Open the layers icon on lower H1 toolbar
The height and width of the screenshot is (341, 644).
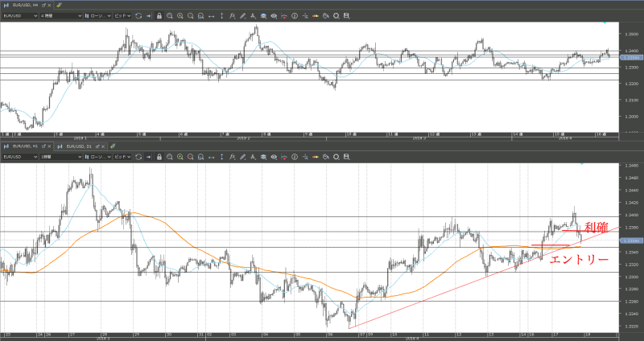[263, 157]
